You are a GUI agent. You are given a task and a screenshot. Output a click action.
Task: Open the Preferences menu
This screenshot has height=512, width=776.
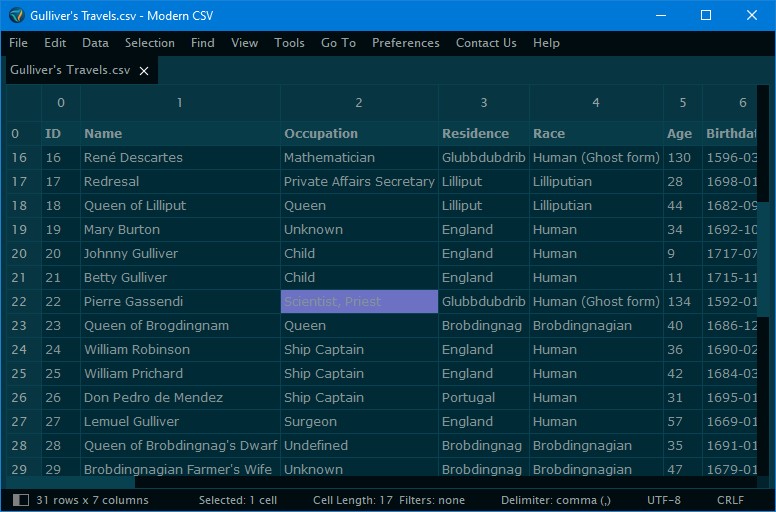coord(406,43)
